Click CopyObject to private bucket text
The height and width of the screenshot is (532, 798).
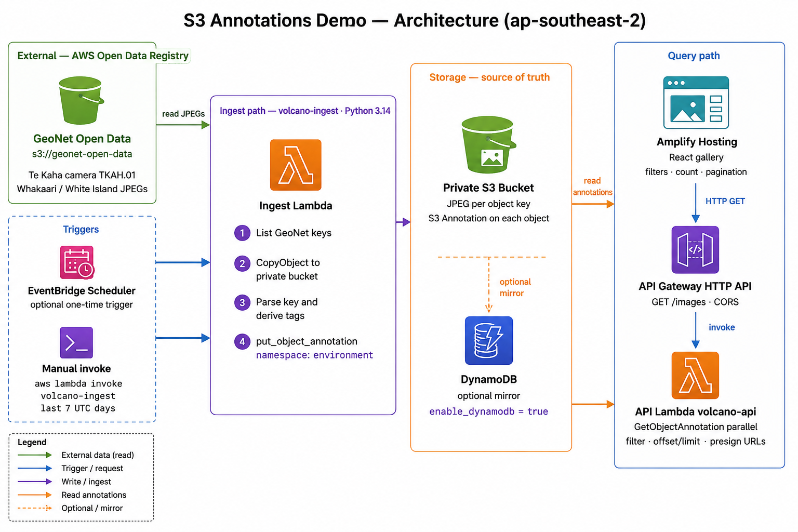(288, 270)
